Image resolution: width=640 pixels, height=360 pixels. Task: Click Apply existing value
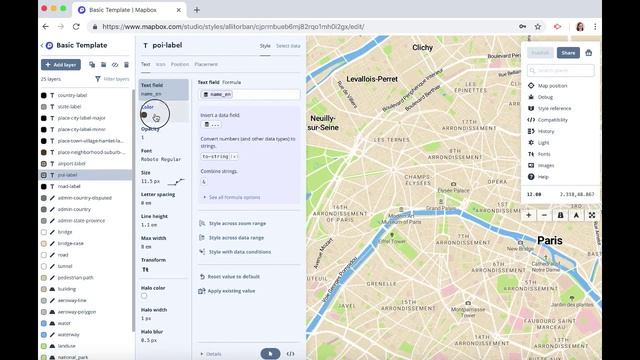pyautogui.click(x=227, y=291)
